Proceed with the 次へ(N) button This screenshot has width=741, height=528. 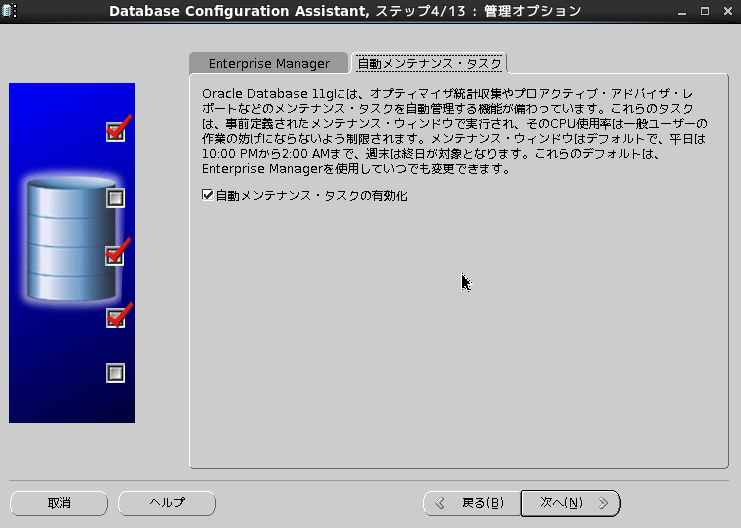click(571, 503)
